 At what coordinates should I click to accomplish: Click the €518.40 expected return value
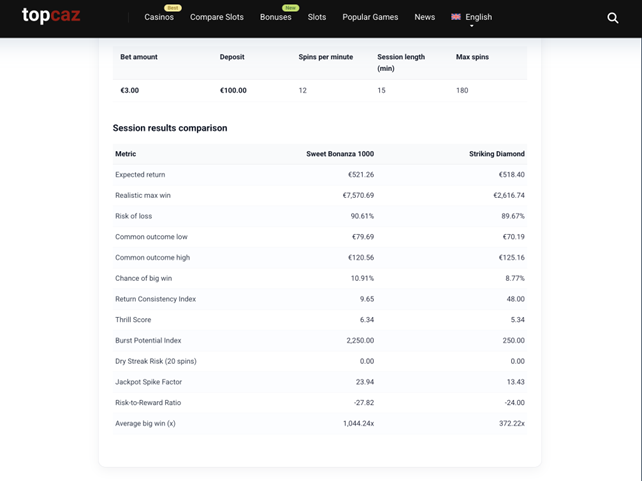(511, 175)
